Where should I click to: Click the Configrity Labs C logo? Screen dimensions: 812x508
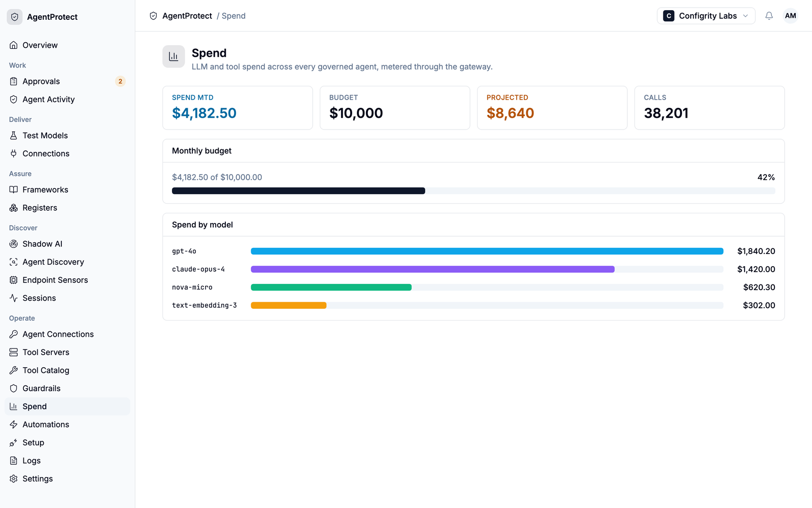[x=669, y=16]
